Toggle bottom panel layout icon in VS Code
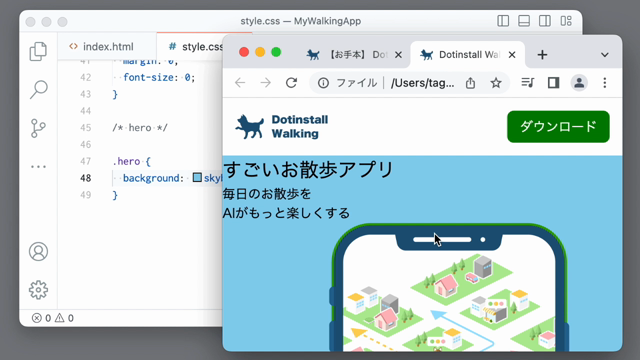The image size is (640, 360). click(524, 21)
